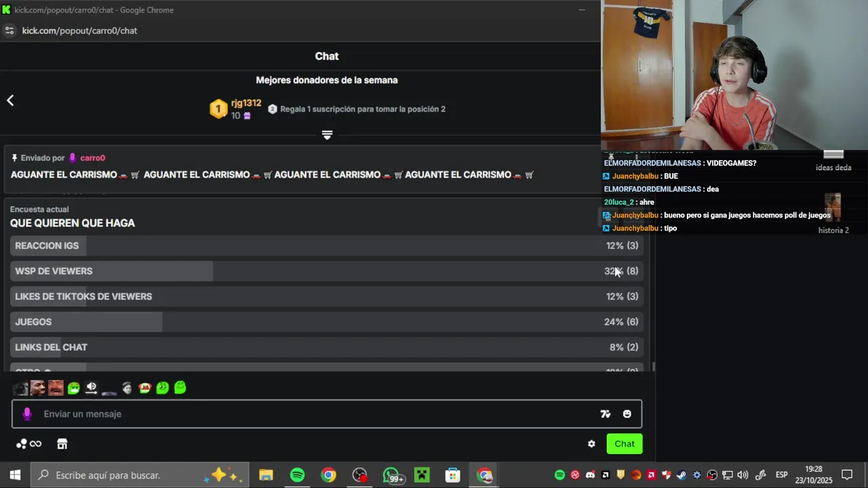Image resolution: width=868 pixels, height=488 pixels.
Task: Click the 24% (6) vote count
Action: 621,322
